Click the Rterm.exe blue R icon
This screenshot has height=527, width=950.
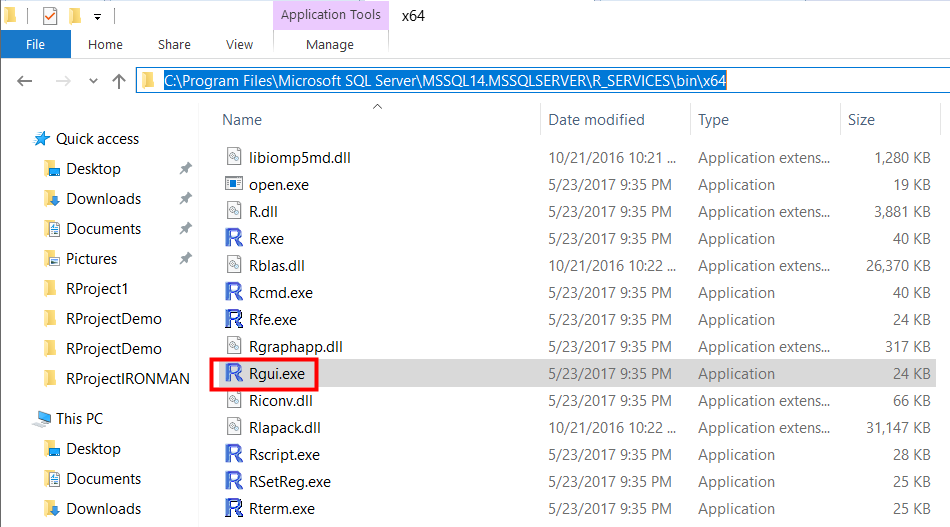click(x=234, y=508)
